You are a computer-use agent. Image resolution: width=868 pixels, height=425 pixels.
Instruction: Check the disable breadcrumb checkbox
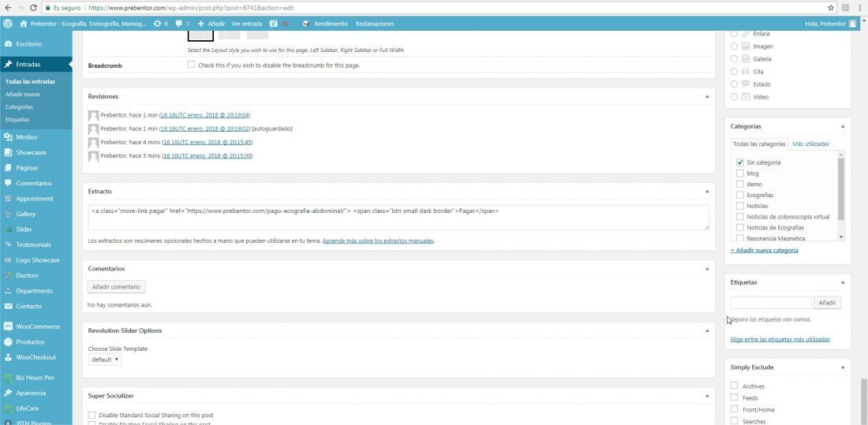coord(192,65)
